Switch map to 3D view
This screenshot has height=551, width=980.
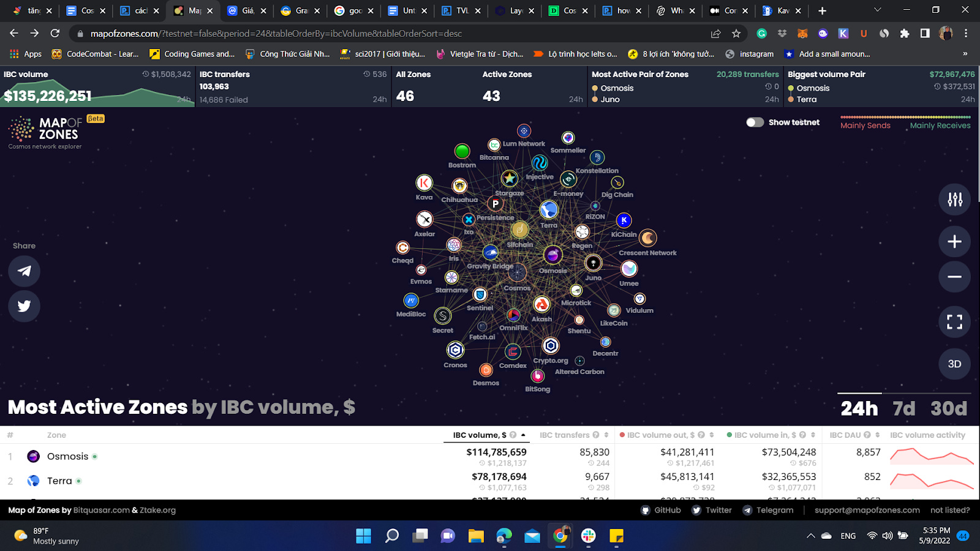(954, 364)
